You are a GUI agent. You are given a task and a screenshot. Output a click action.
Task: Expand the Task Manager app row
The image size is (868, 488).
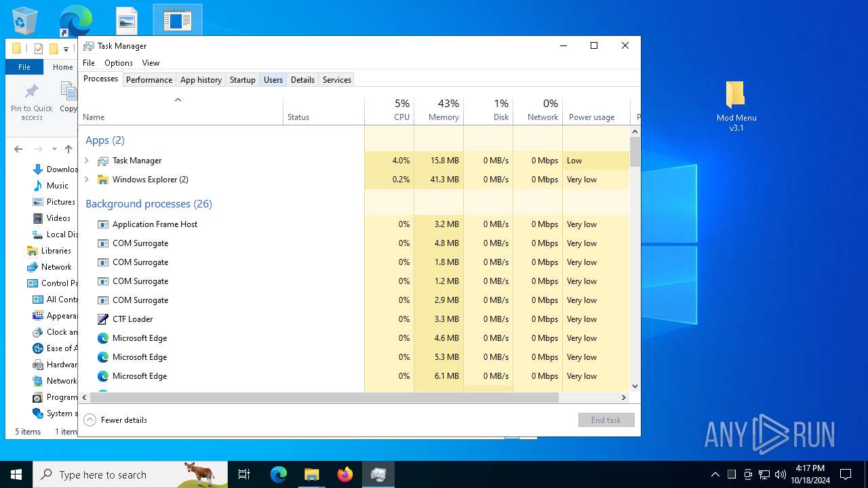click(x=86, y=161)
